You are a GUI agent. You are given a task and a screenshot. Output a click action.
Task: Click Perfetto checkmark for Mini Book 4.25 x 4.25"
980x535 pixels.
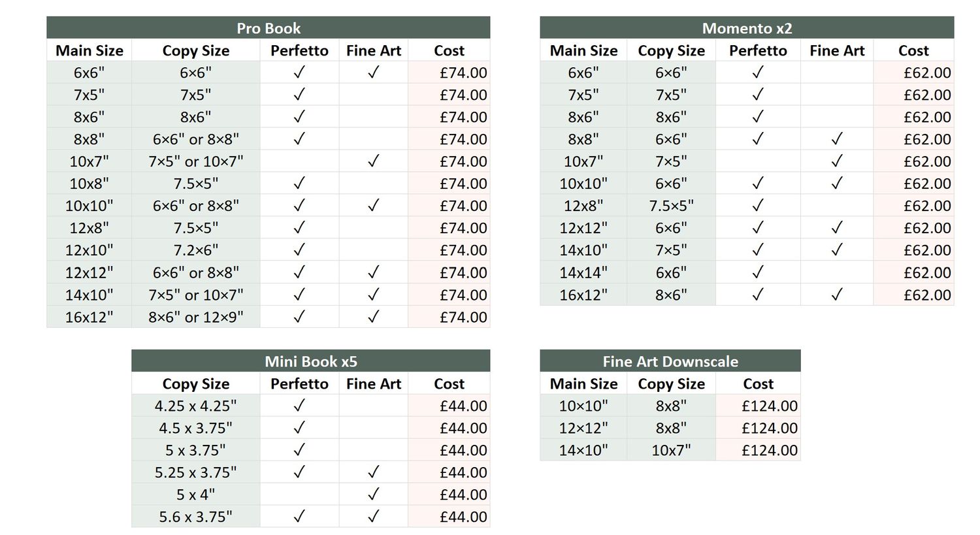[x=299, y=406]
